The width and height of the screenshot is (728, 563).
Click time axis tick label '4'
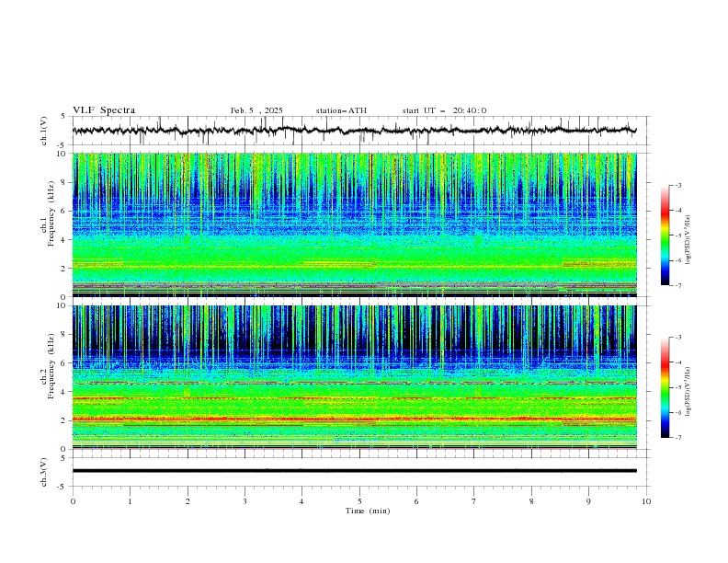pos(301,501)
